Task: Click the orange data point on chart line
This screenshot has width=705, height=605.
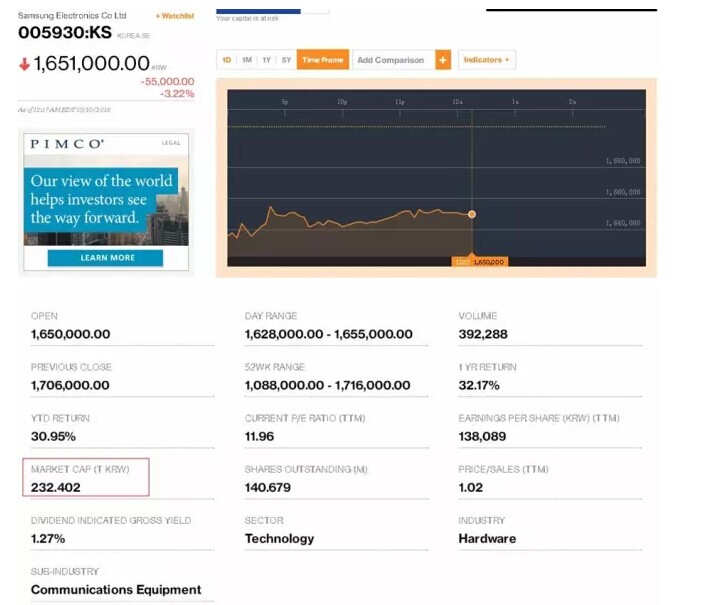Action: pos(472,214)
